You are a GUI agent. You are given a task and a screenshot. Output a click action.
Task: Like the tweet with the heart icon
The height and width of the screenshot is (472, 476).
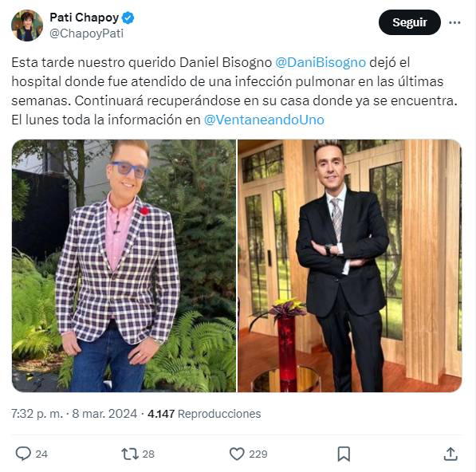pos(237,454)
